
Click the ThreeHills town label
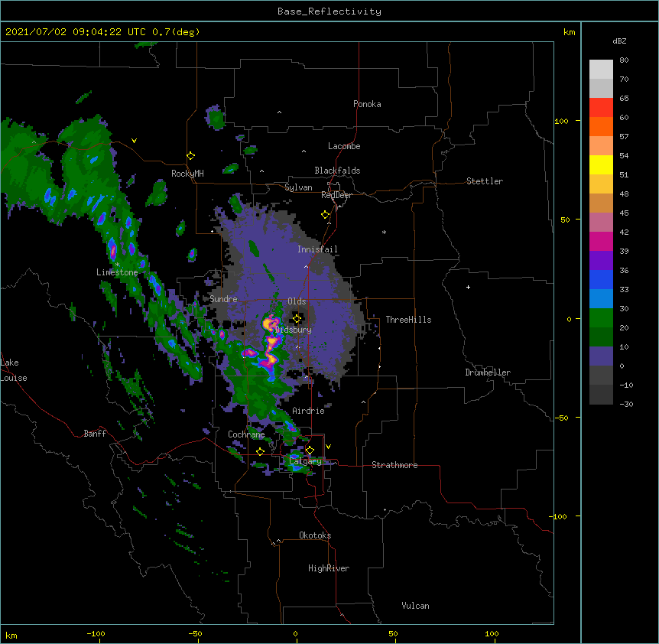[408, 320]
